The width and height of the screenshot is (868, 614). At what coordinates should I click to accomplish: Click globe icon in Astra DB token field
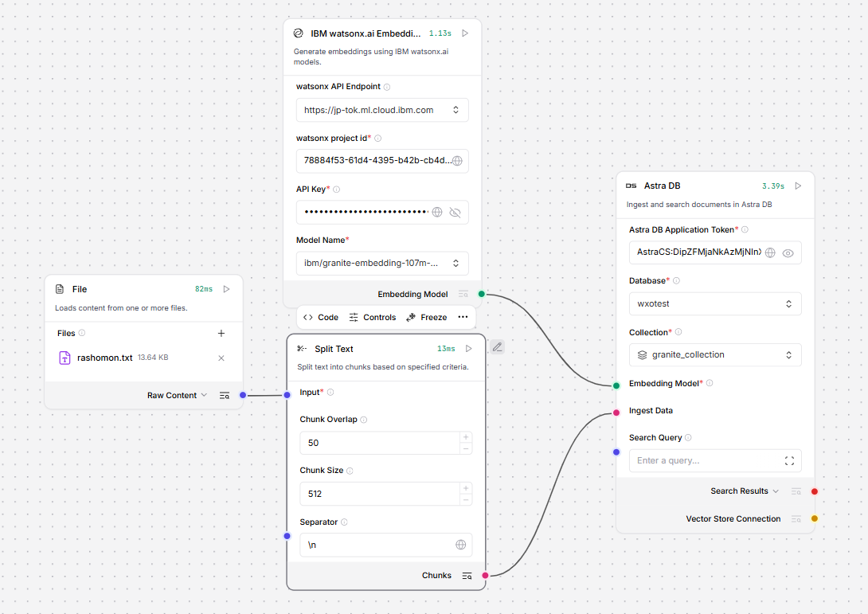click(x=770, y=253)
